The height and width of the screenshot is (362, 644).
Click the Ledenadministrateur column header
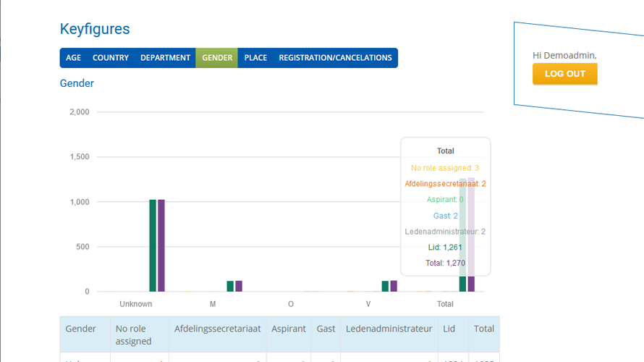tap(389, 329)
